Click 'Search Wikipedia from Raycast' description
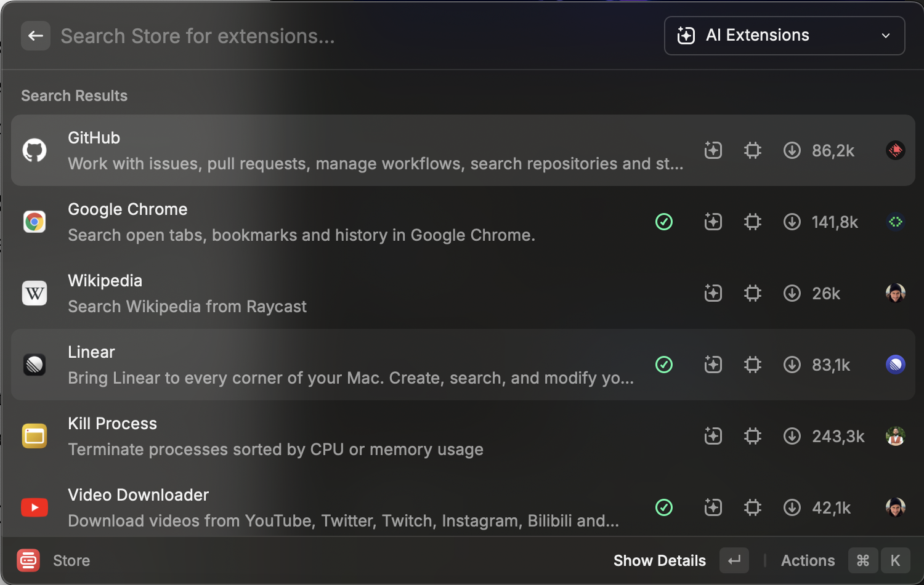The image size is (924, 585). pos(187,307)
